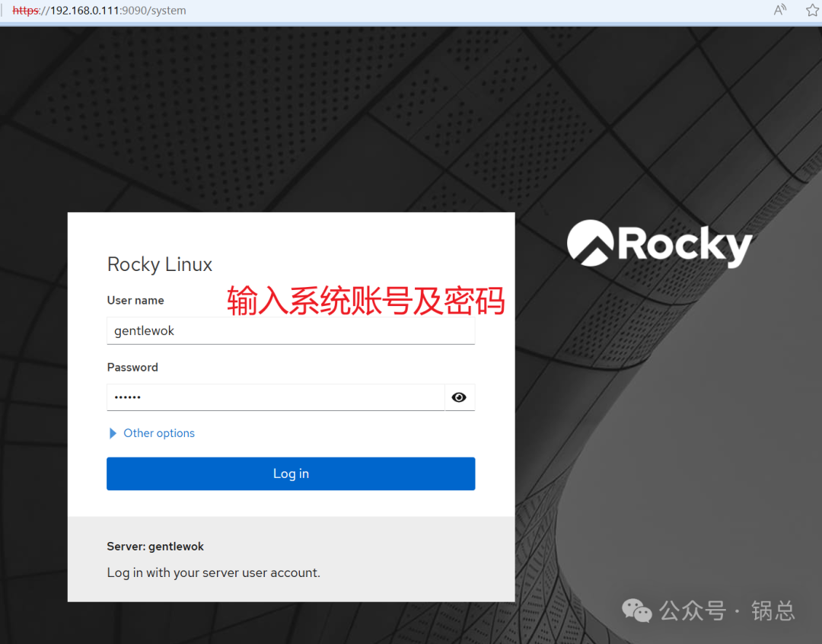
Task: Click the blue triangle beside Other options
Action: [x=112, y=432]
